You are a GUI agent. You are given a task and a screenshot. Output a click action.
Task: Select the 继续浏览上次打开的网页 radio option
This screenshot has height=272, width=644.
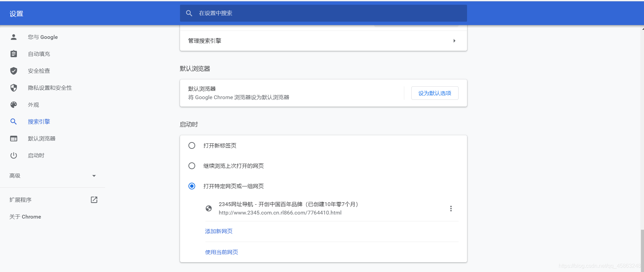tap(192, 166)
